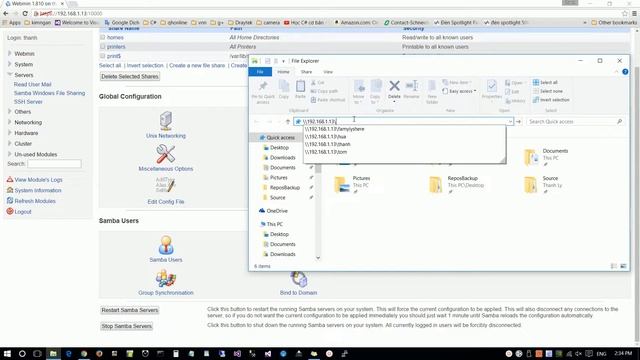The image size is (640, 360).
Task: Click Create a new file share link
Action: pos(197,65)
